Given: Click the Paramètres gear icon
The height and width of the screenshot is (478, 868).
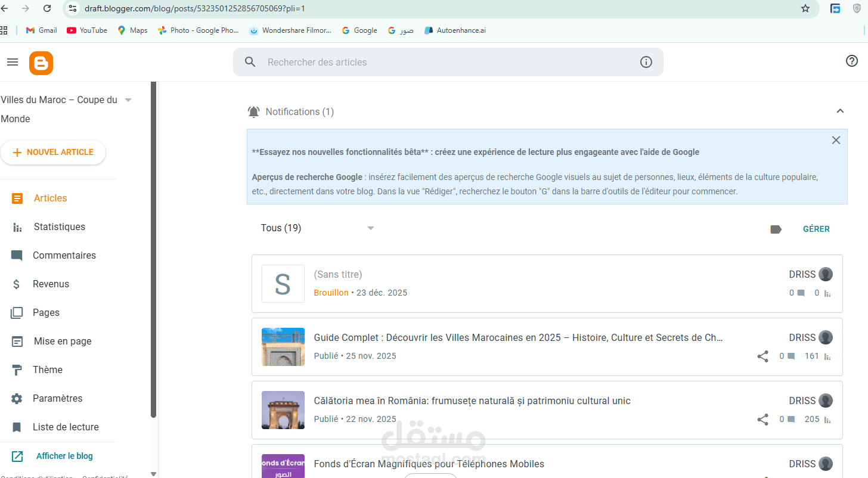Looking at the screenshot, I should coord(17,399).
